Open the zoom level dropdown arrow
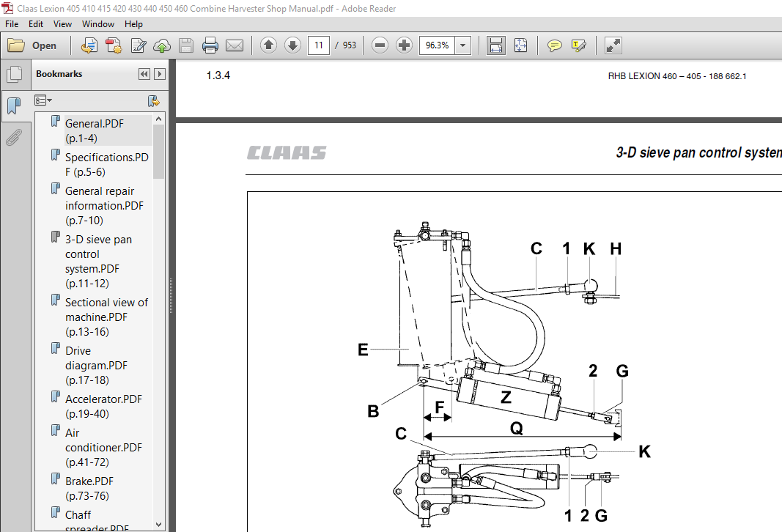 462,45
